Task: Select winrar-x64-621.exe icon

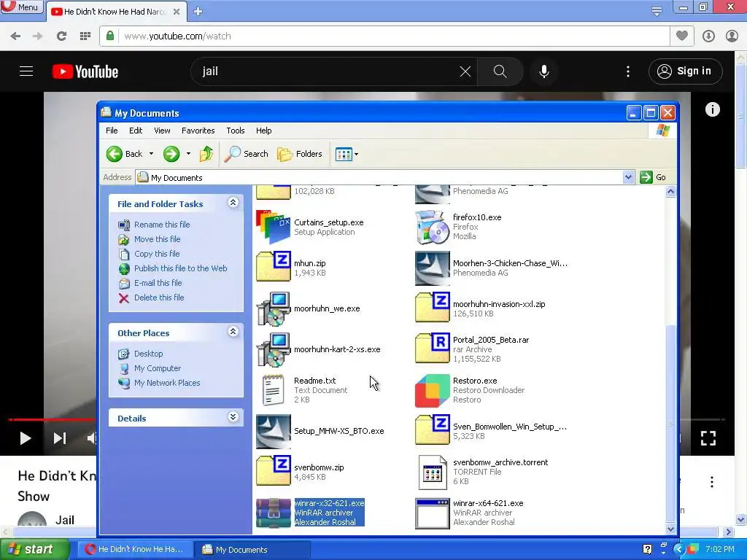Action: click(x=432, y=513)
